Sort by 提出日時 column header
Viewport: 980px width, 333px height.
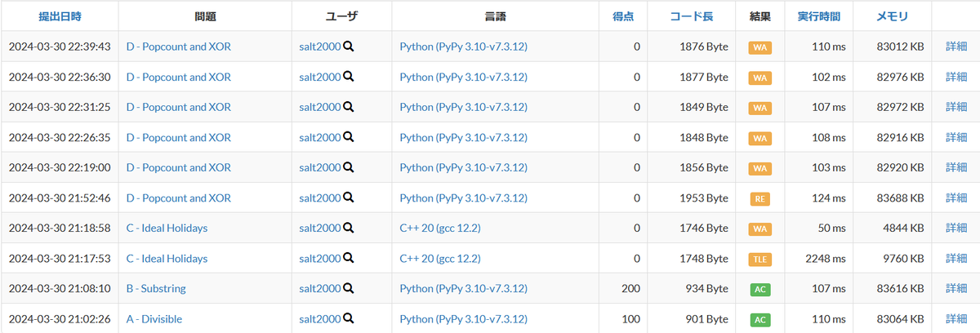tap(60, 16)
